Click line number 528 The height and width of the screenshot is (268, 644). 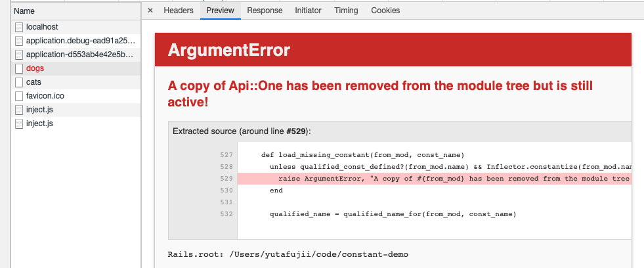pos(226,167)
